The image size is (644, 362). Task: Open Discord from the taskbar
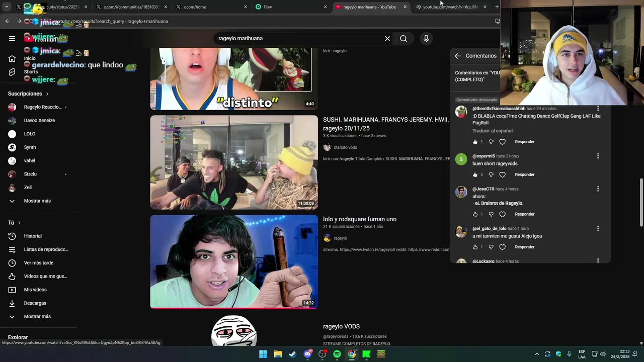307,354
